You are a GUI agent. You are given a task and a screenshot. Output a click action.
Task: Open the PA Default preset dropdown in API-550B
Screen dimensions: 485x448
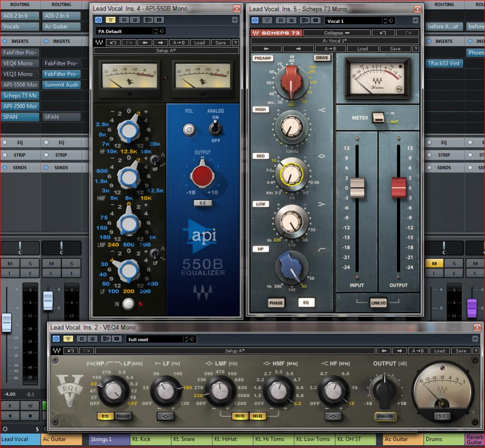(x=124, y=31)
